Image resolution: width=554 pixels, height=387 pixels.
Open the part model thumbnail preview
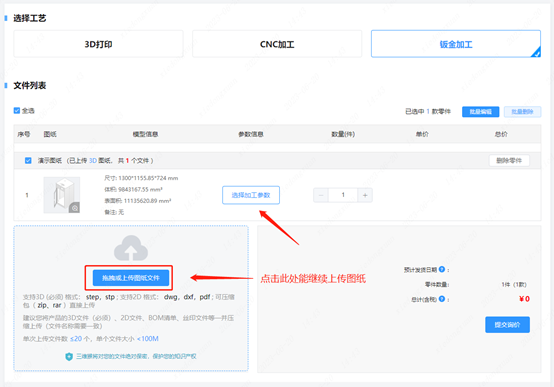[61, 195]
